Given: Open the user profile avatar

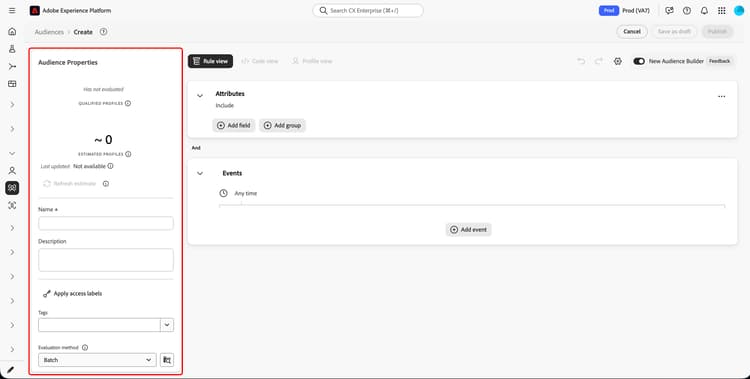Looking at the screenshot, I should pyautogui.click(x=739, y=11).
